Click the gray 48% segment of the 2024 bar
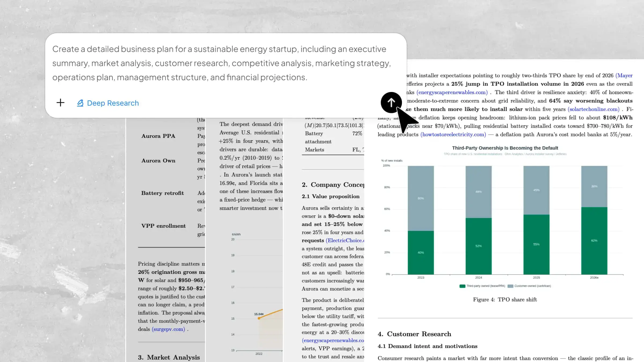 point(478,192)
